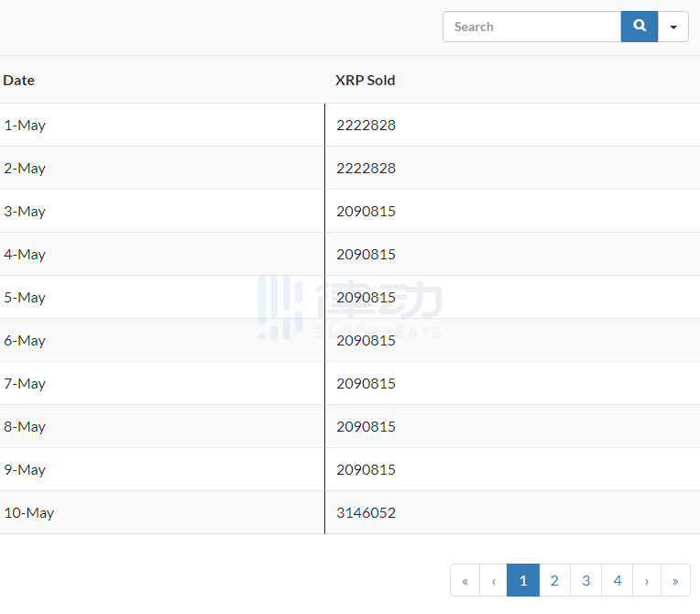Click XRP Sold value 3146052 for 10-May

pyautogui.click(x=366, y=513)
